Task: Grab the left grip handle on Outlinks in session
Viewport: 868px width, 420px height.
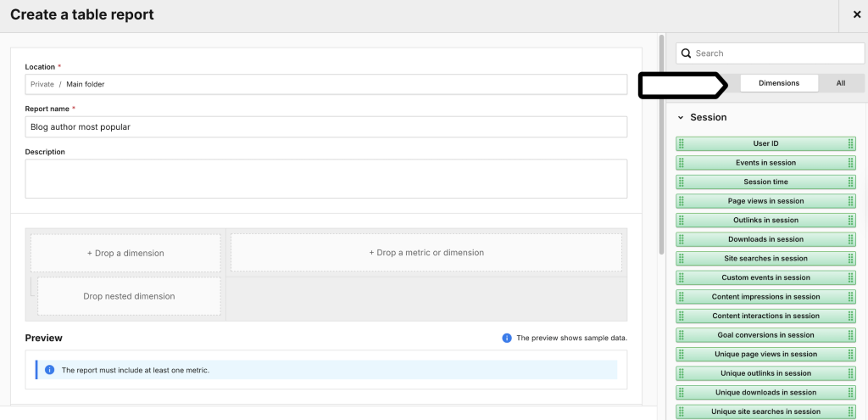Action: (682, 220)
